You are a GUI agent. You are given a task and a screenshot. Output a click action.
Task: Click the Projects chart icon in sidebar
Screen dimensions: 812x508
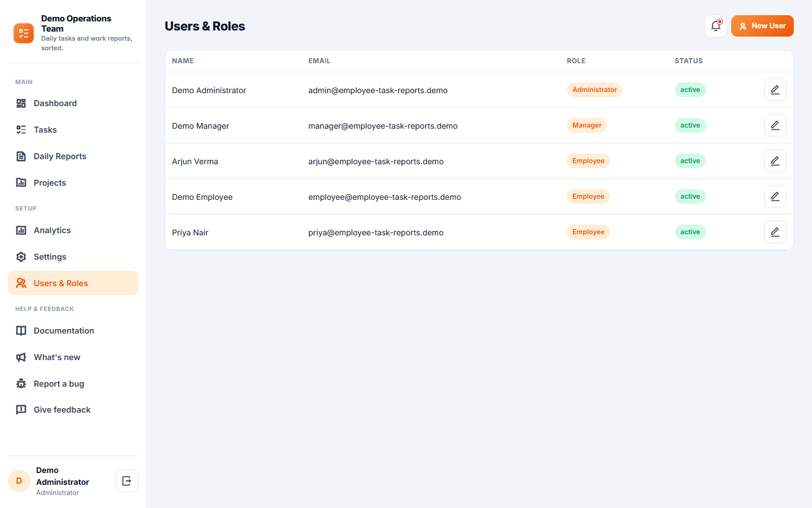[21, 183]
